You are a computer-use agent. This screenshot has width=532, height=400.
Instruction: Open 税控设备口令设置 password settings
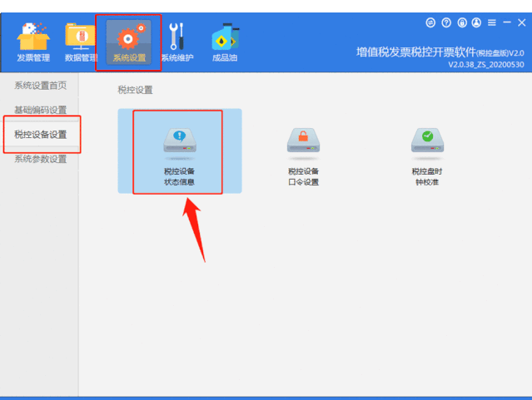click(x=303, y=156)
